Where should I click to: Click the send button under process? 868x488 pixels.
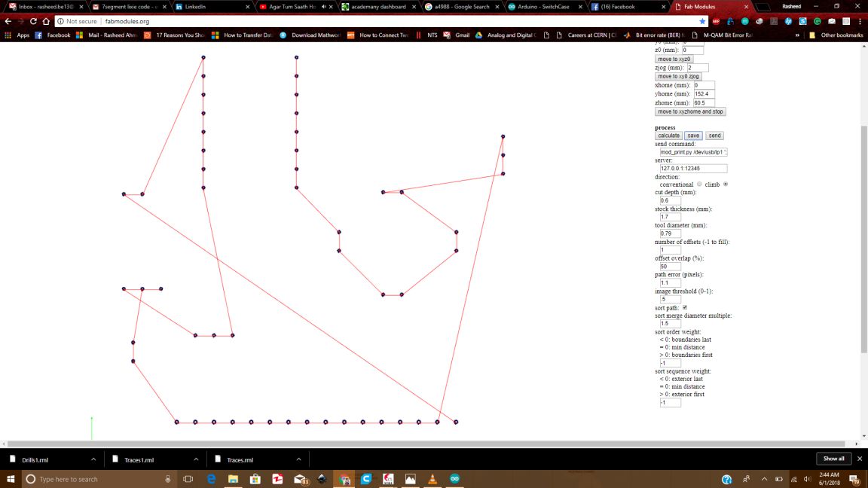coord(714,136)
